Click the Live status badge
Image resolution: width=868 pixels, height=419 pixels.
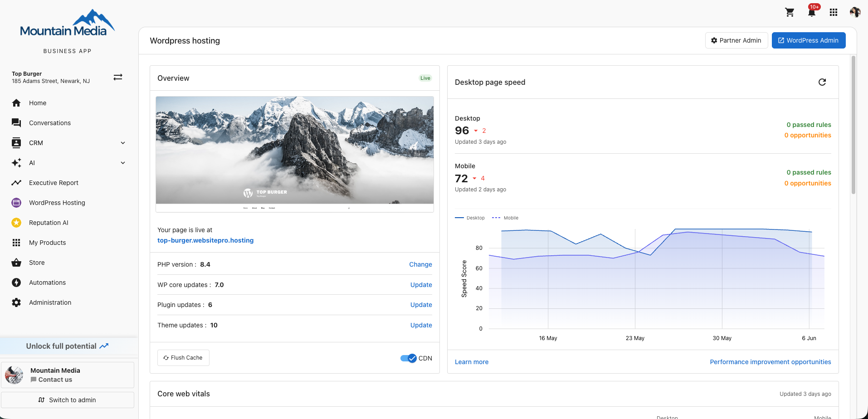425,78
